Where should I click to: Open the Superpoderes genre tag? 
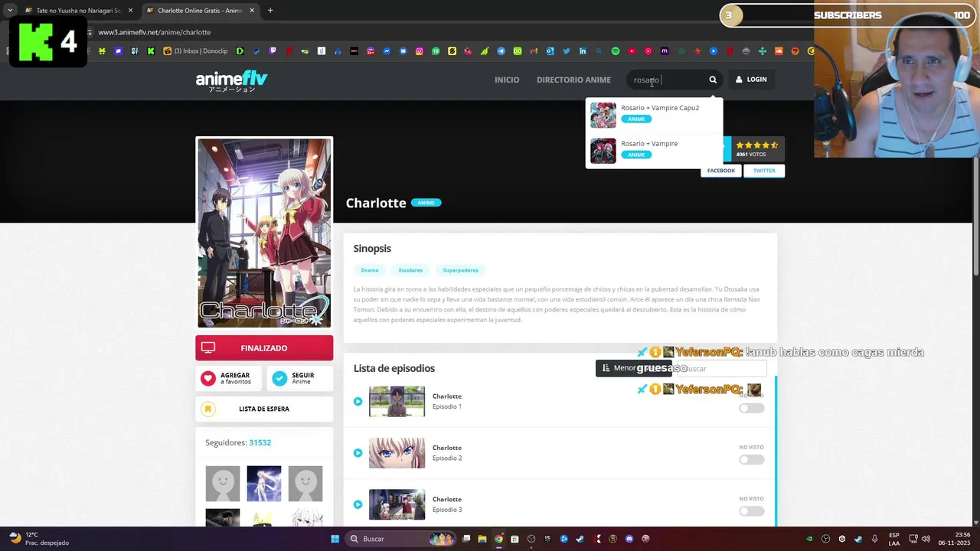460,270
